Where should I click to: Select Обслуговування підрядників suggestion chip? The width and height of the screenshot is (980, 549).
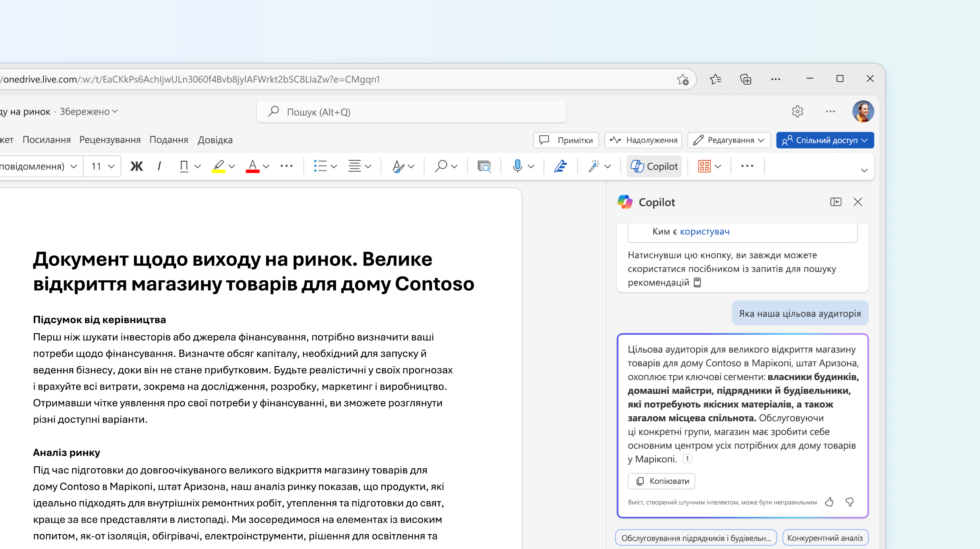696,538
